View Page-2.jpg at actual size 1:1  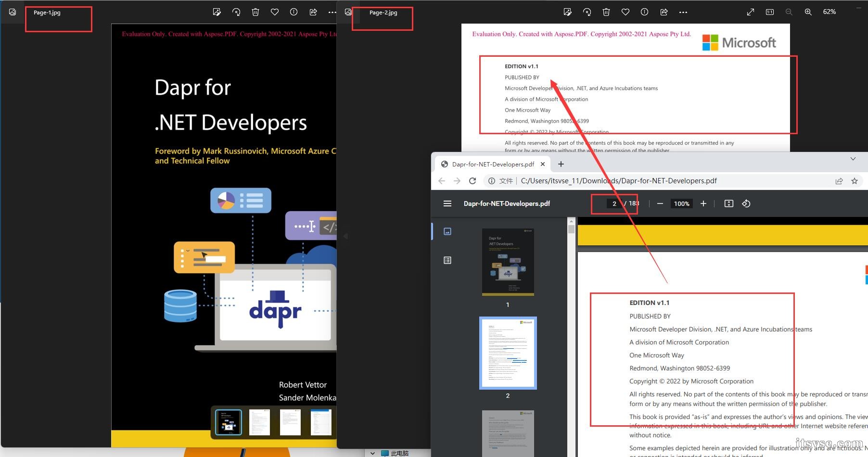[x=770, y=12]
